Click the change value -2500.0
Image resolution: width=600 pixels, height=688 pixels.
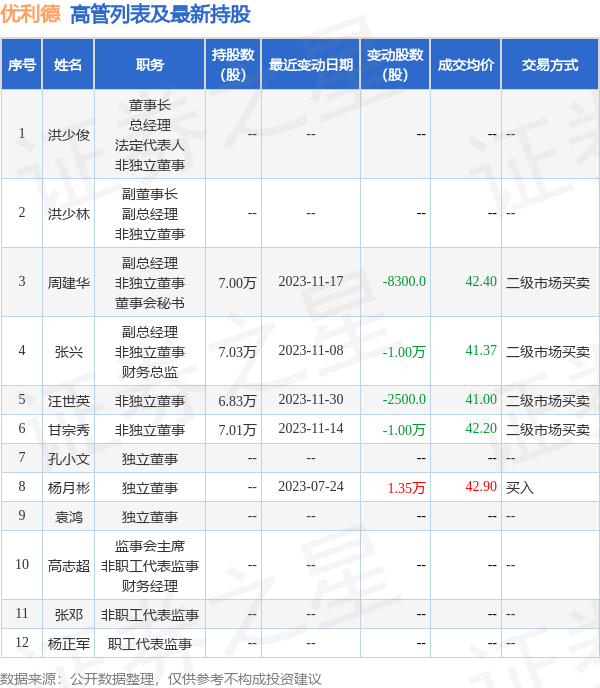pyautogui.click(x=404, y=399)
